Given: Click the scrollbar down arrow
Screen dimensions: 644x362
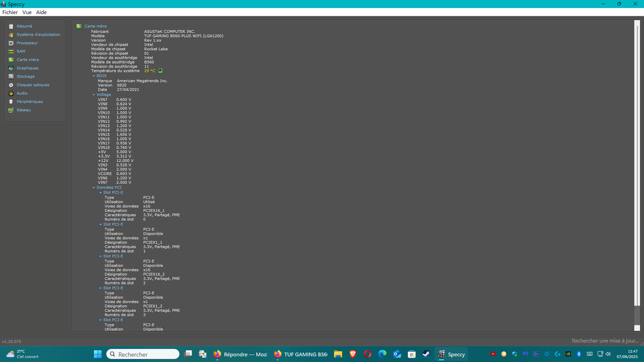Looking at the screenshot, I should click(637, 328).
